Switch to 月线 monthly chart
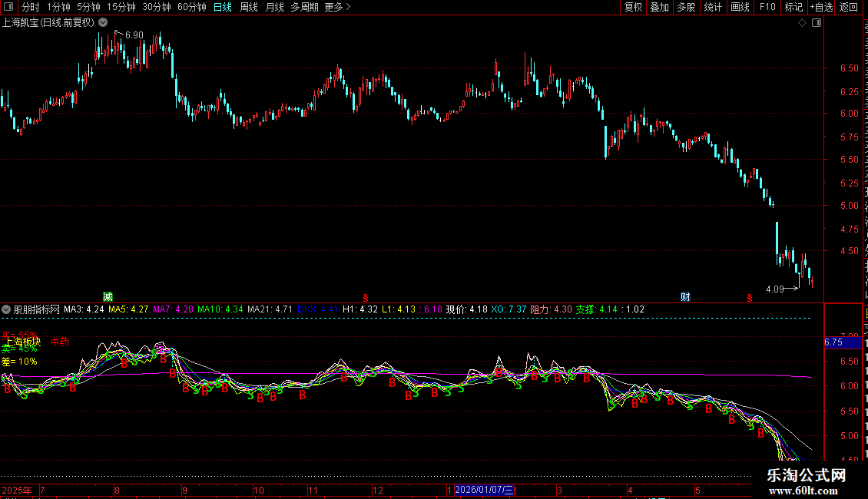 [274, 7]
